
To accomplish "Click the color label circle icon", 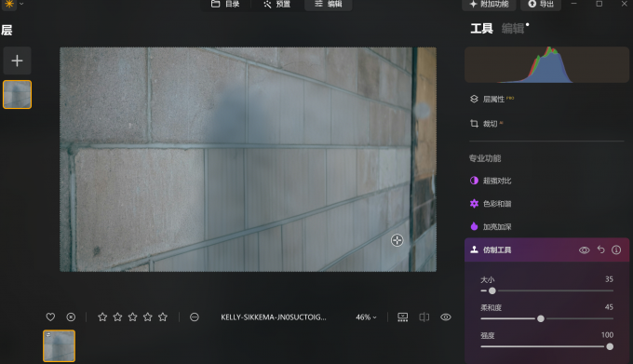I will (195, 317).
